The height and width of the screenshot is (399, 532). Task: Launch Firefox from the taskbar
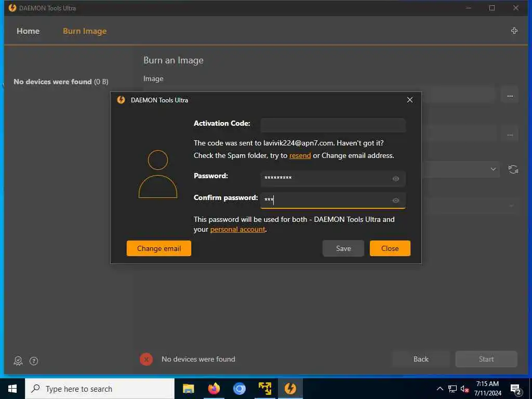[214, 389]
